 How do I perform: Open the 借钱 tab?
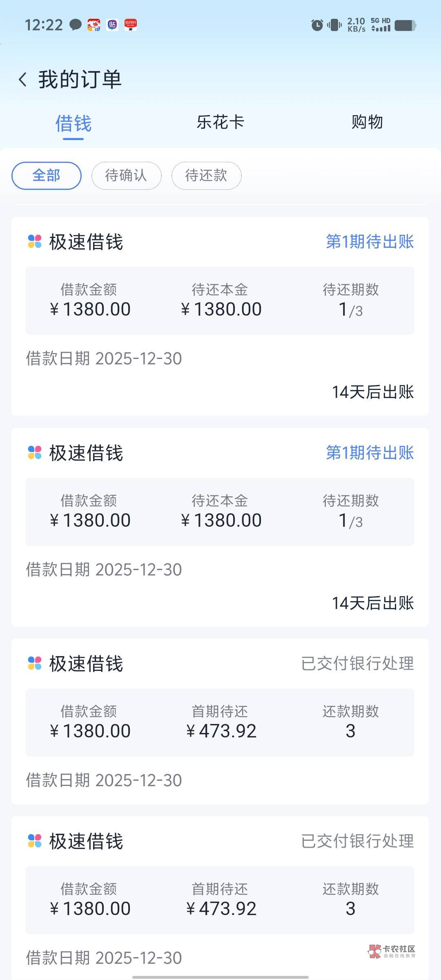[x=73, y=123]
